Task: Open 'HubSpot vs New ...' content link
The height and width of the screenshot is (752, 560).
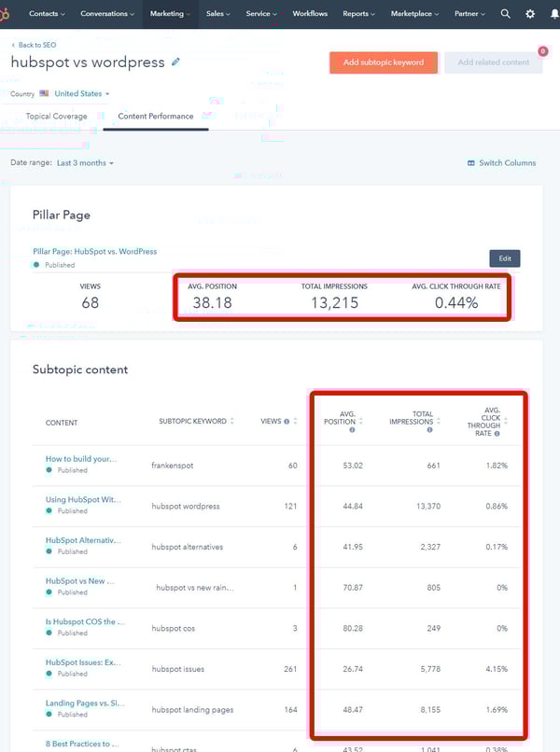Action: click(x=79, y=581)
